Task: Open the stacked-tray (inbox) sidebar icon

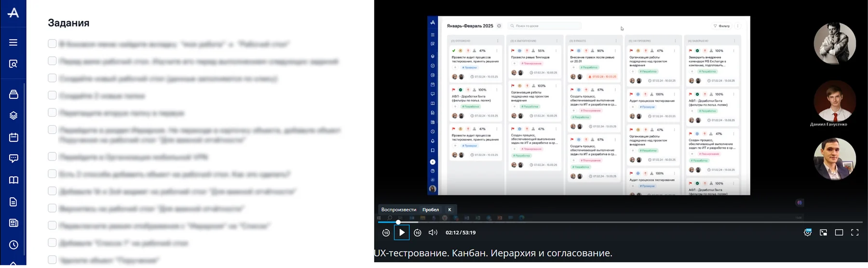Action: (x=14, y=94)
